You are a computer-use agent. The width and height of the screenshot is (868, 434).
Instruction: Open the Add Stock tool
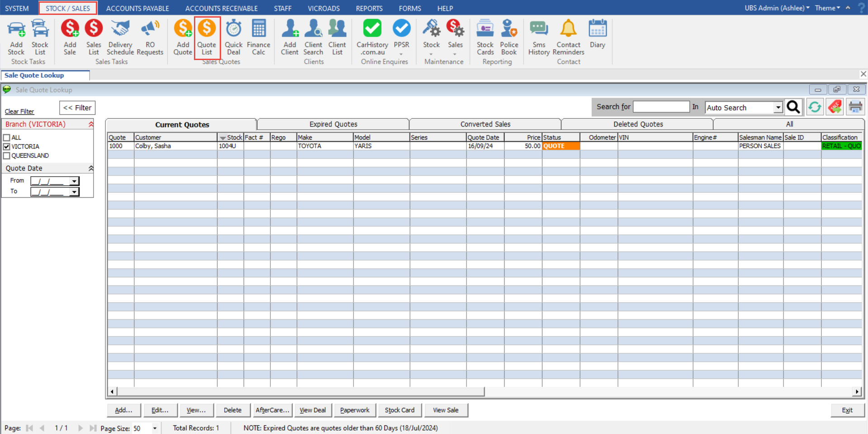(x=16, y=37)
